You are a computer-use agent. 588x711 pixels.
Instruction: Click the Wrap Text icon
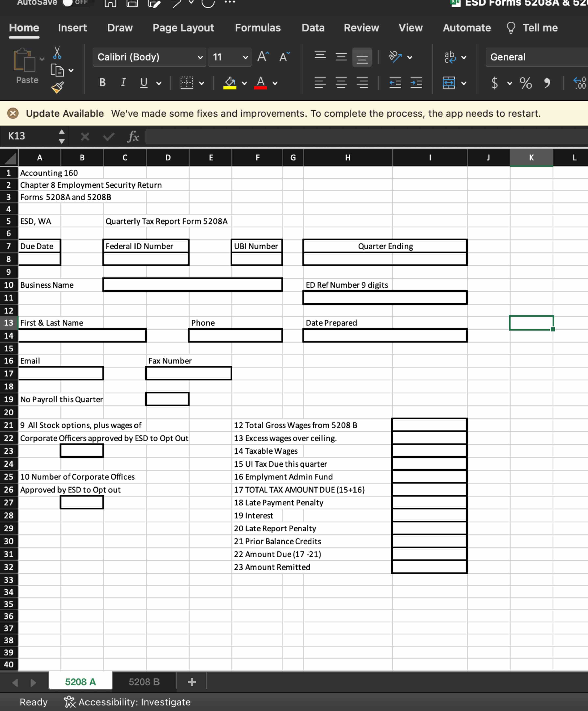pyautogui.click(x=450, y=57)
